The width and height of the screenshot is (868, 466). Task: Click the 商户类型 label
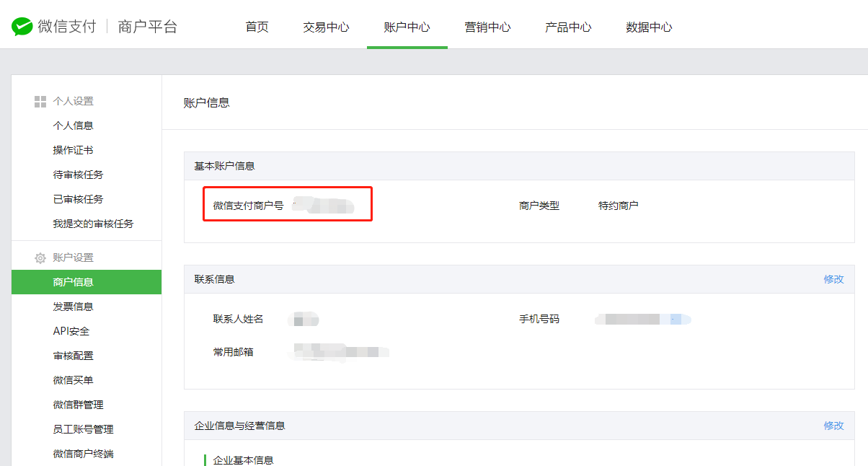[539, 206]
